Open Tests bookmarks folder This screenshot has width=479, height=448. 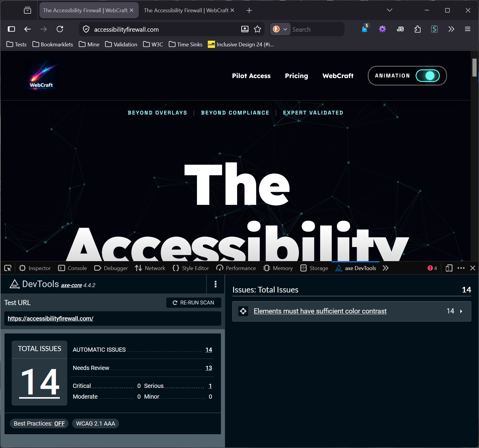[16, 45]
